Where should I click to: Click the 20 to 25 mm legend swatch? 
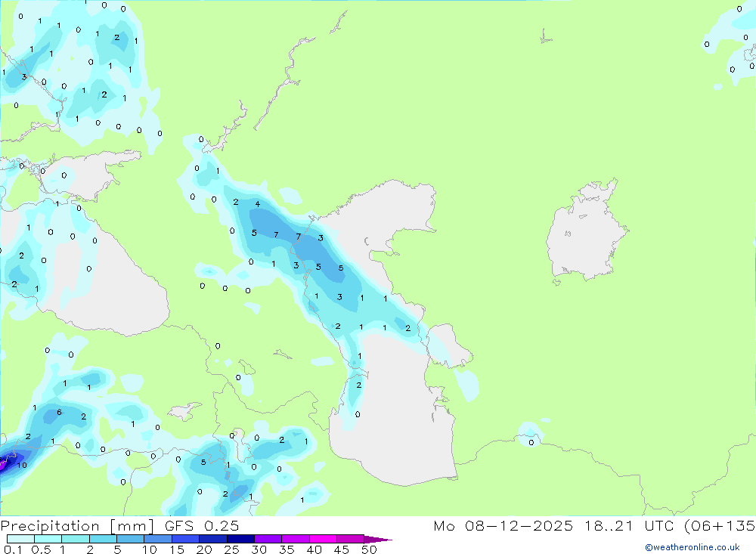click(213, 539)
